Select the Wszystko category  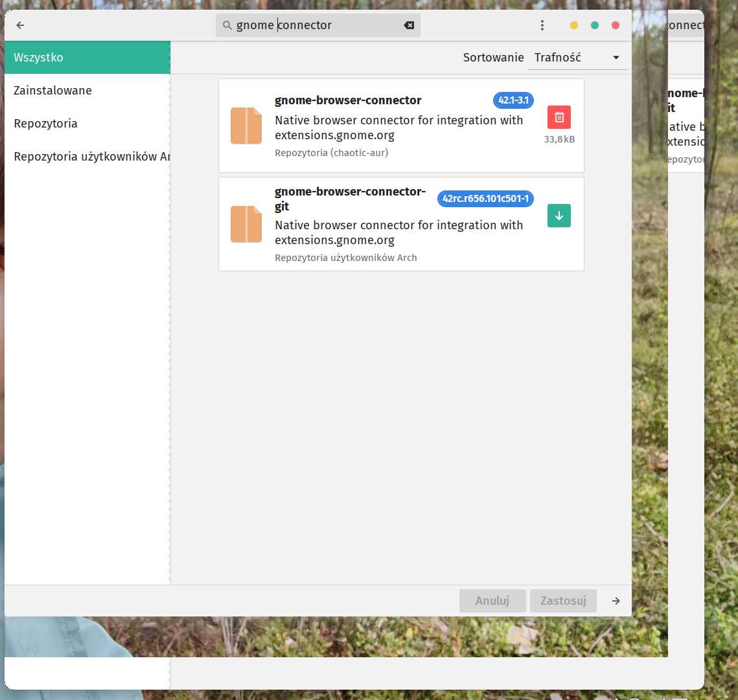[x=87, y=58]
